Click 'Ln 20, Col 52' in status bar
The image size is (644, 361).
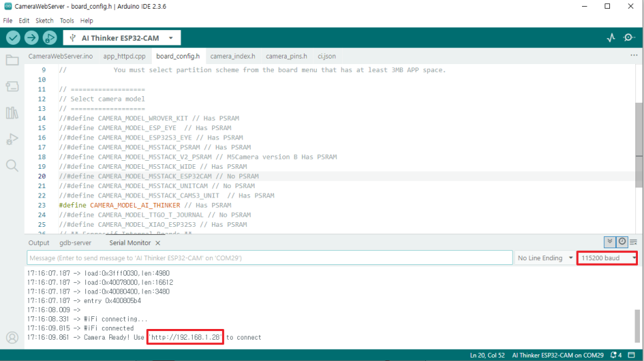coord(487,355)
